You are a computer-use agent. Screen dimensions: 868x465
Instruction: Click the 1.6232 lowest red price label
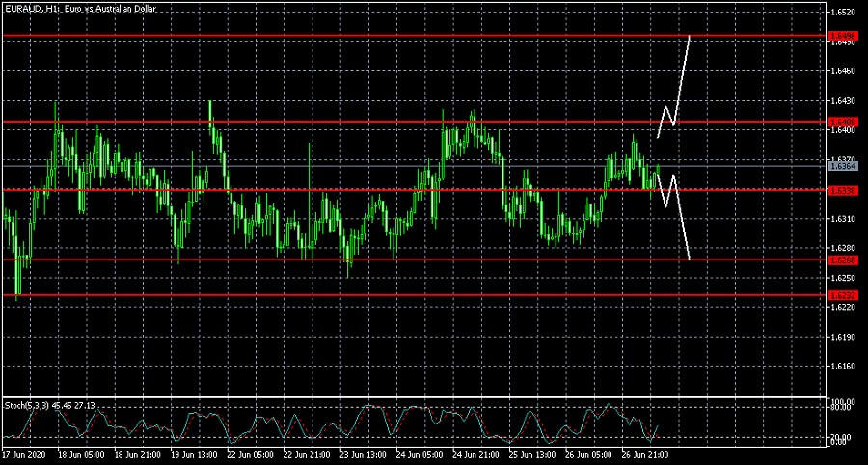(841, 295)
